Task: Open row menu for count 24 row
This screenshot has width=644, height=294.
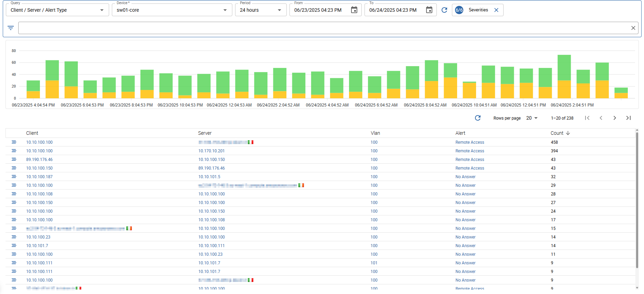Action: tap(14, 211)
